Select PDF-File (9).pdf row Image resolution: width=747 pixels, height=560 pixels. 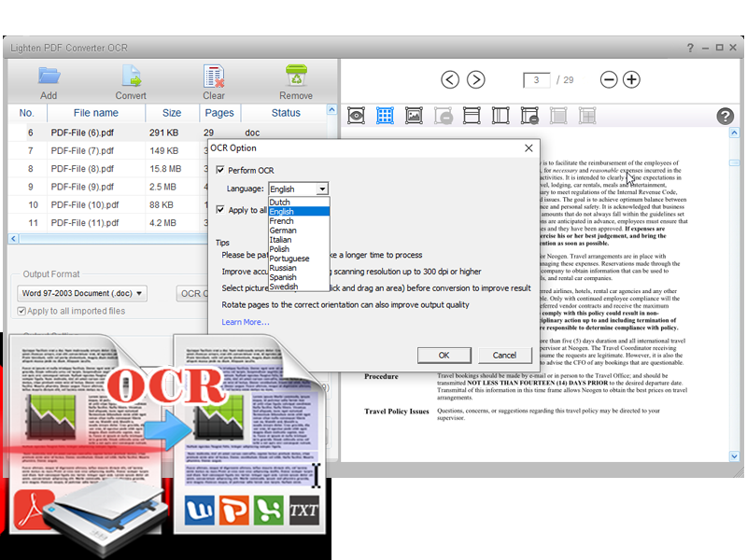pyautogui.click(x=107, y=187)
